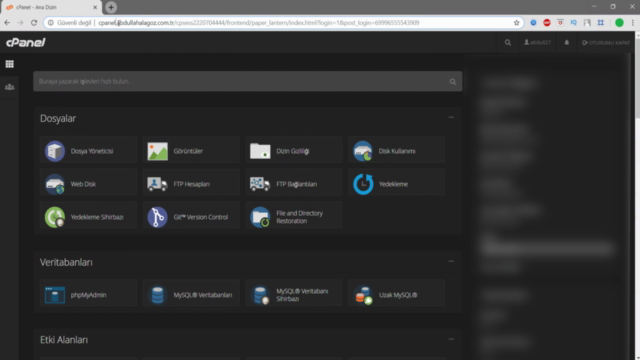Open the phpMyAdmin icon
640x360 pixels.
click(x=55, y=295)
